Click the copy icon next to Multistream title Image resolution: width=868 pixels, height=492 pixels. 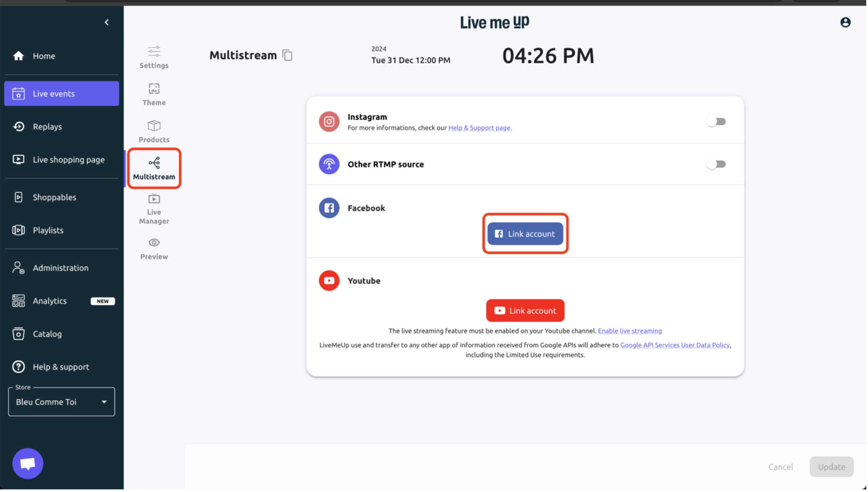287,55
